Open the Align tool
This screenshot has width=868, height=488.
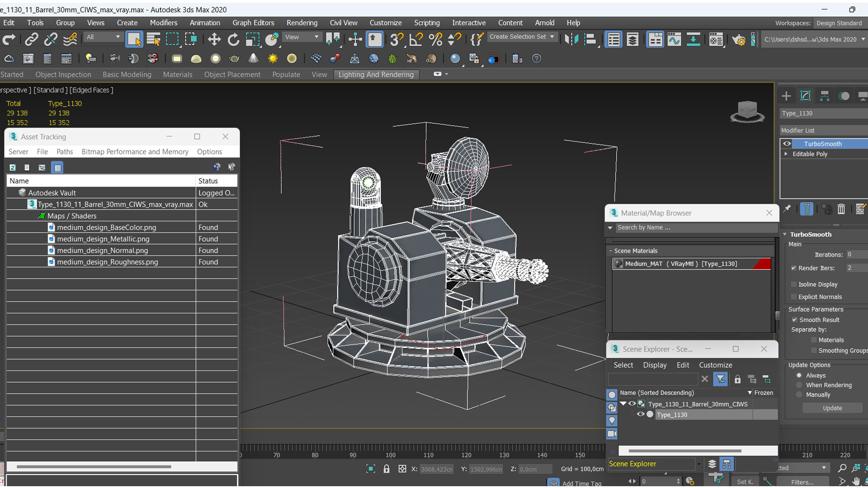click(x=590, y=40)
